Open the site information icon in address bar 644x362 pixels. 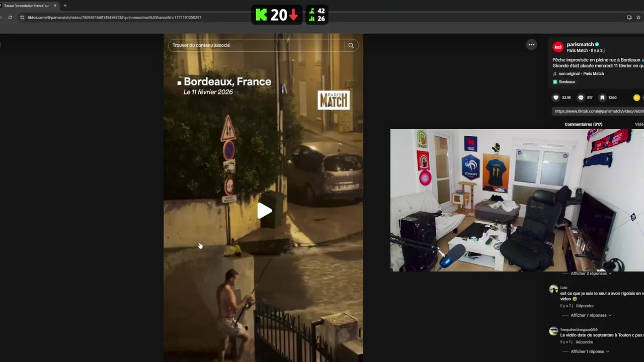point(22,17)
